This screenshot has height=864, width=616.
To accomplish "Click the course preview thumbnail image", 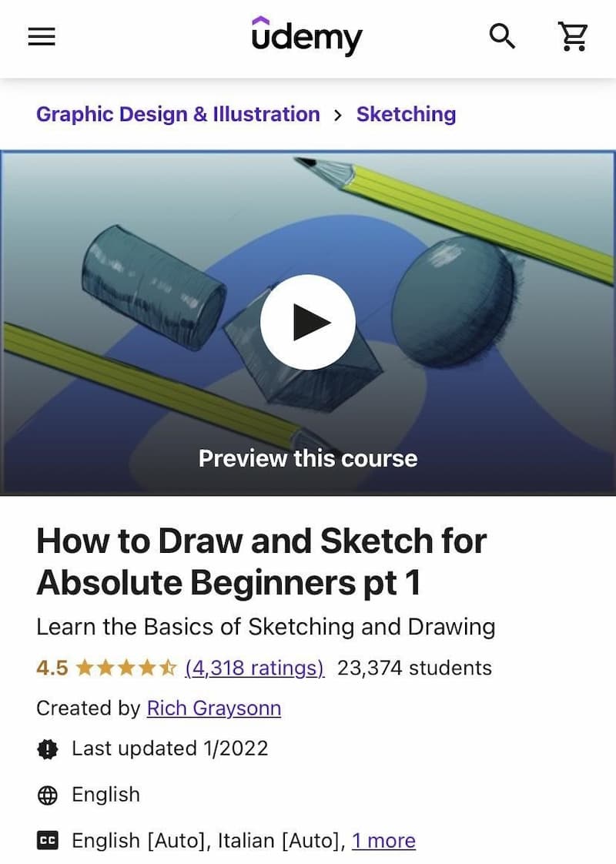I will (x=308, y=323).
